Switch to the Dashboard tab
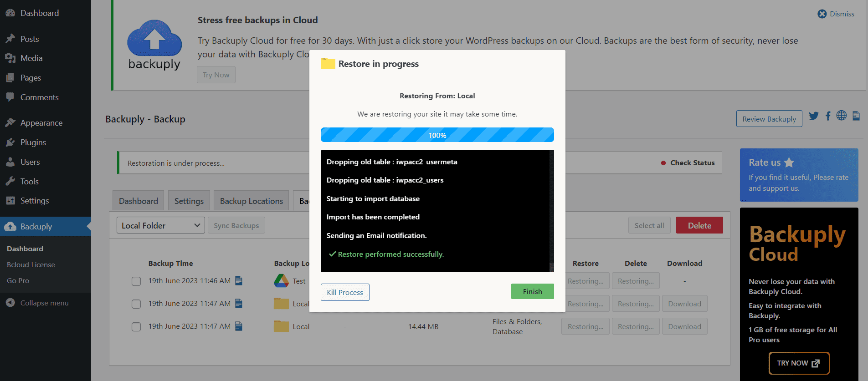 click(x=139, y=201)
